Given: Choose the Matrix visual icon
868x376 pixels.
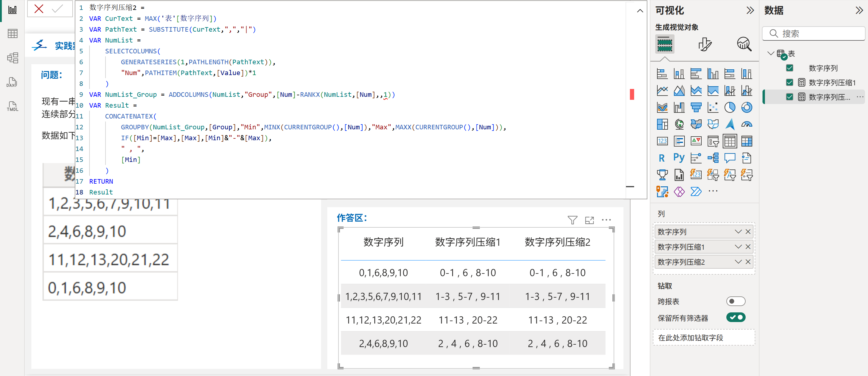Looking at the screenshot, I should [x=746, y=141].
